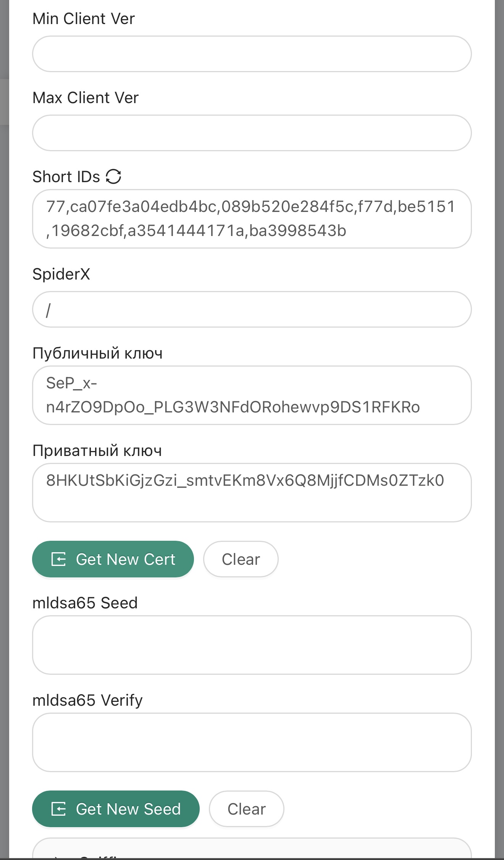Focus the mldsa65 Verify text area

tap(252, 742)
